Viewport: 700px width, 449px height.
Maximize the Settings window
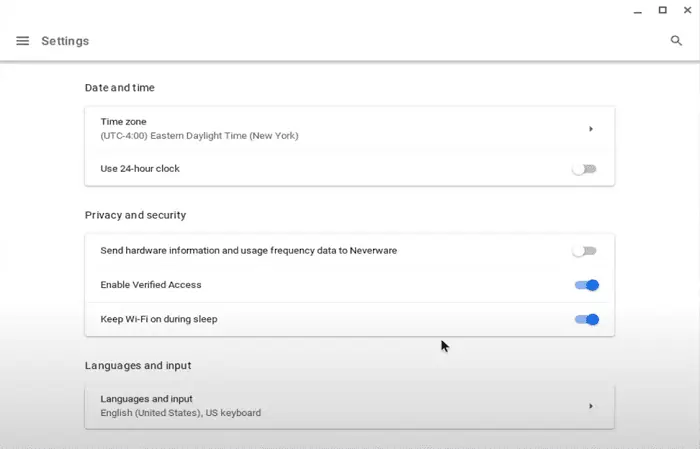(x=662, y=10)
